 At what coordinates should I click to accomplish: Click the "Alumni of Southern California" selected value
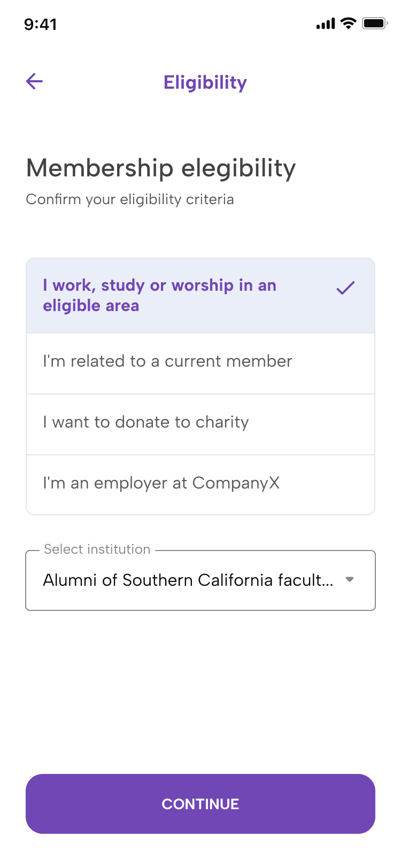tap(188, 580)
